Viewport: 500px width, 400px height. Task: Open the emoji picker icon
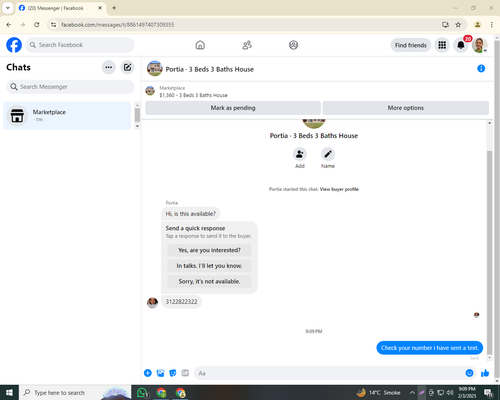click(469, 373)
